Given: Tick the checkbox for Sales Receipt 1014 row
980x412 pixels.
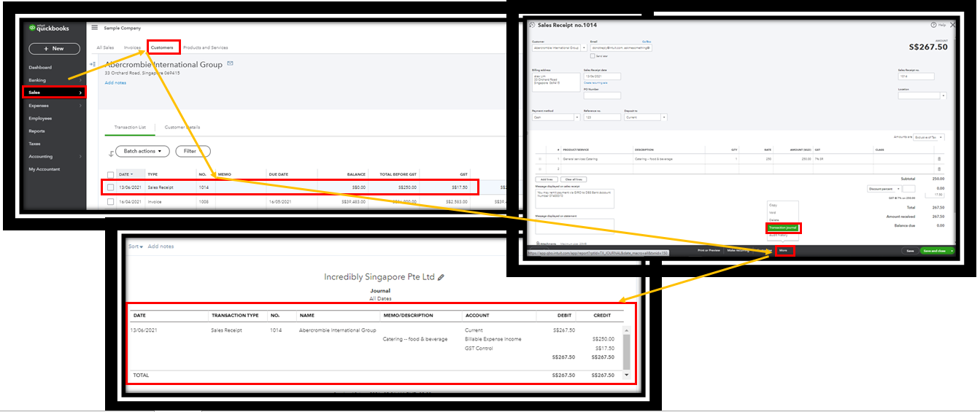Looking at the screenshot, I should click(x=111, y=187).
